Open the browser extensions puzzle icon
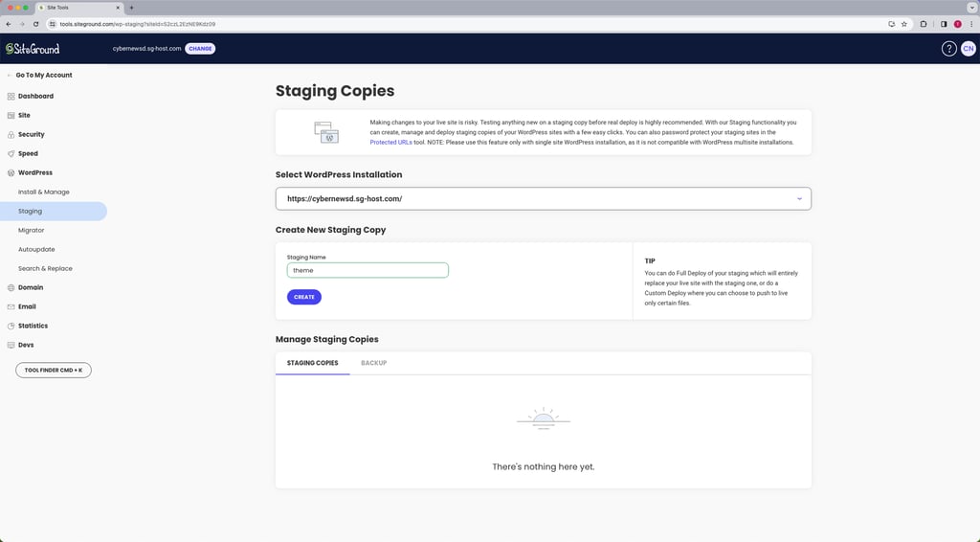 click(924, 24)
